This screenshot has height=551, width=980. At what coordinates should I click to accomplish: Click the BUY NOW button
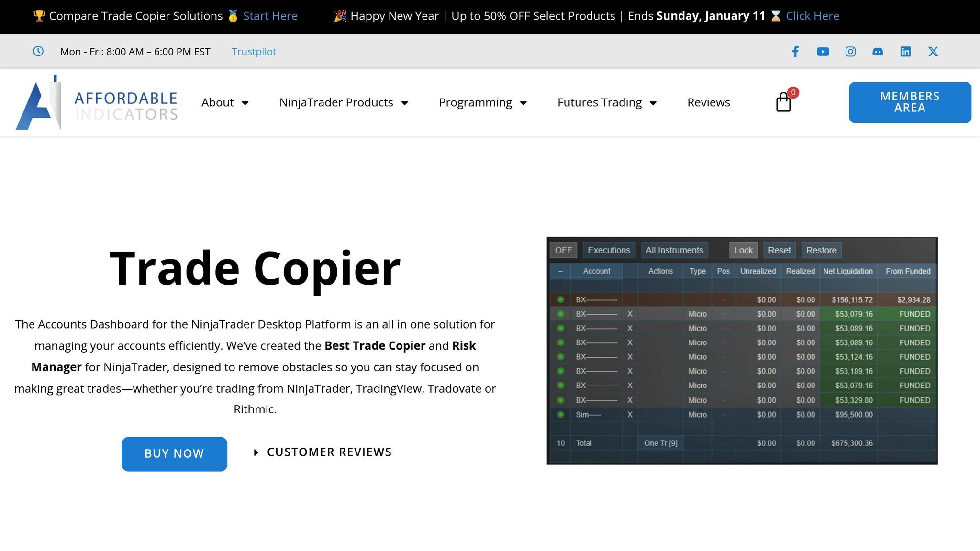174,453
